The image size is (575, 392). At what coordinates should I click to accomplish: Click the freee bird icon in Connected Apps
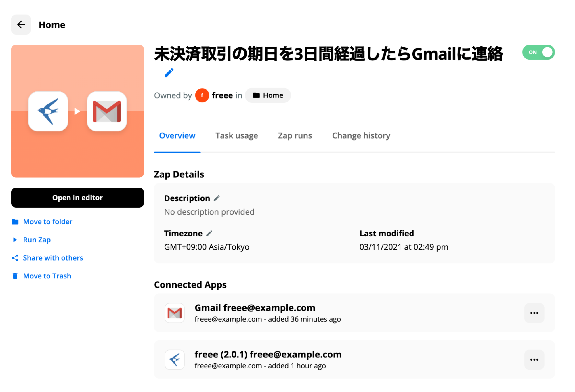point(175,360)
